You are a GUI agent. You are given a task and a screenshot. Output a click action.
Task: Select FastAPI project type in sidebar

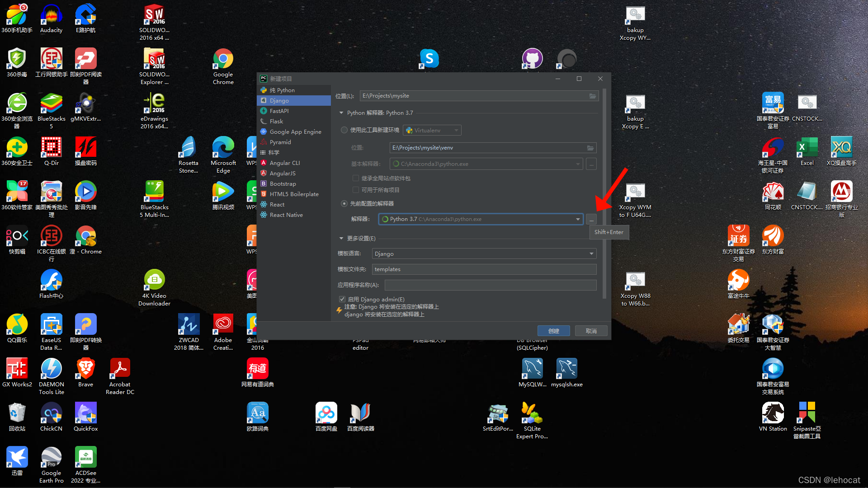(278, 111)
